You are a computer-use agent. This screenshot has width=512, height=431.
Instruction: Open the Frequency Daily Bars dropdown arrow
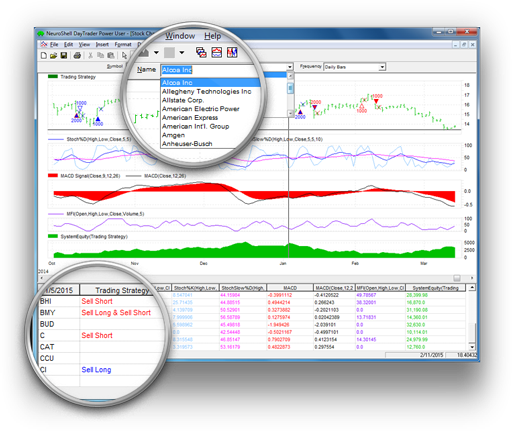point(382,67)
